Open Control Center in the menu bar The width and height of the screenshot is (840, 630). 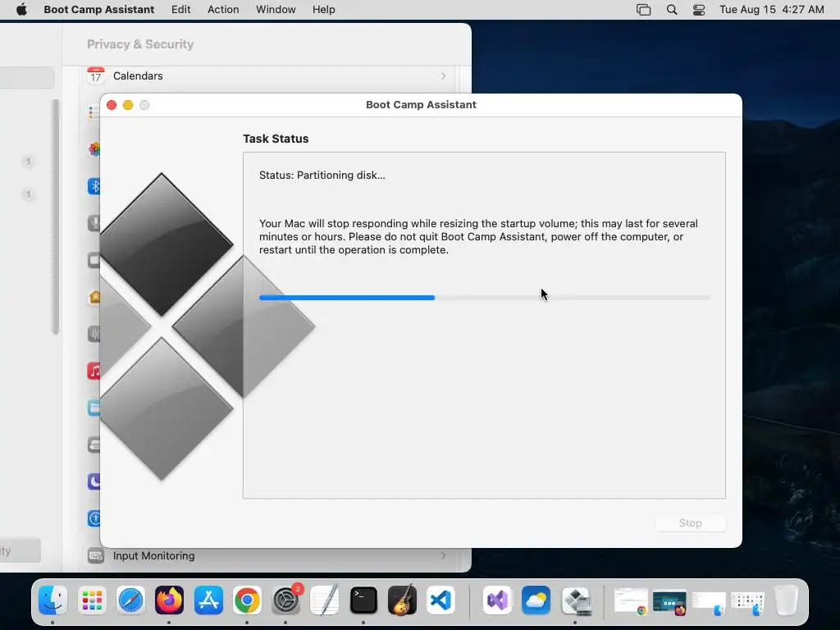point(699,10)
